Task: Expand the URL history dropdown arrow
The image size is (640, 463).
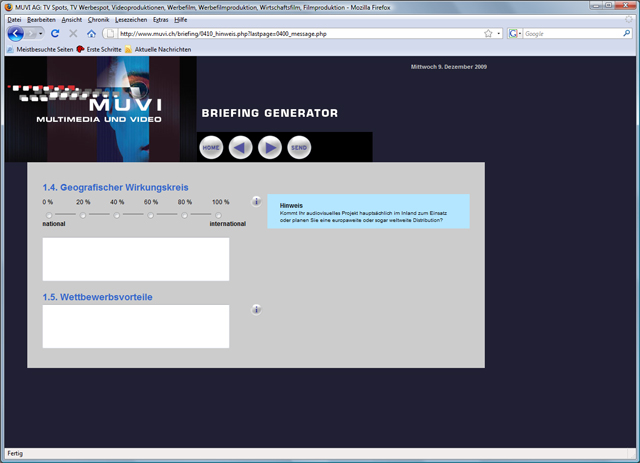Action: (499, 33)
